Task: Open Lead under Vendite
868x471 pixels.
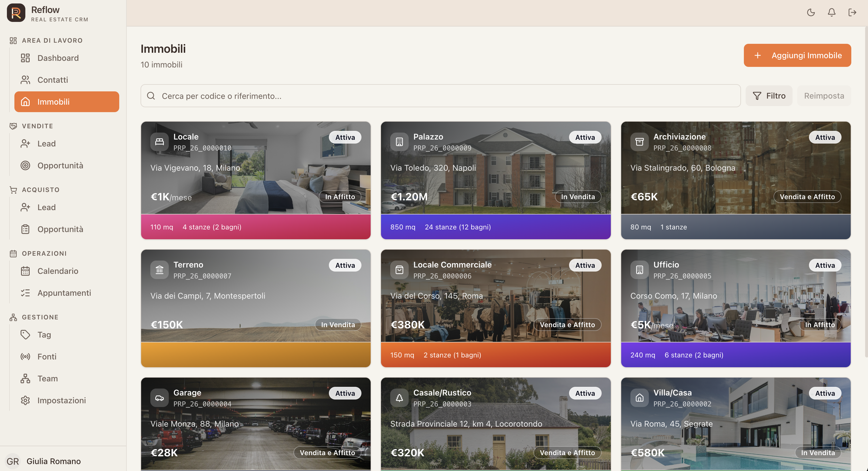Action: 67,144
